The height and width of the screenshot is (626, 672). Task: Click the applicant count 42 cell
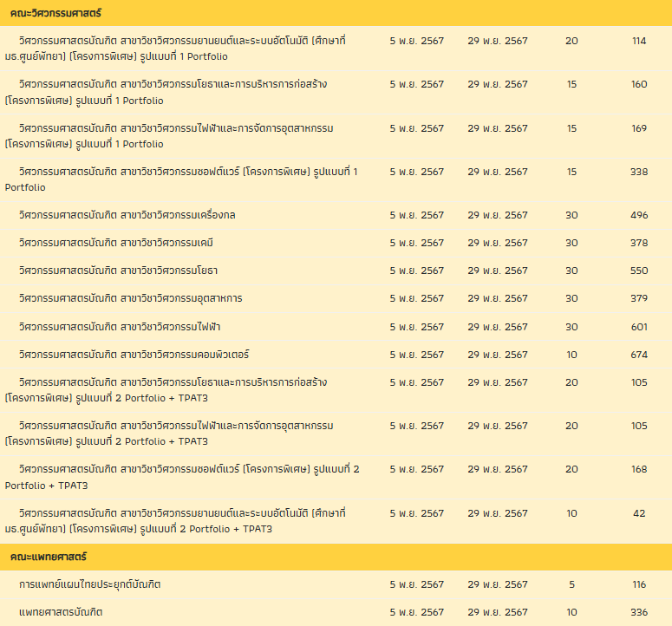tap(639, 513)
